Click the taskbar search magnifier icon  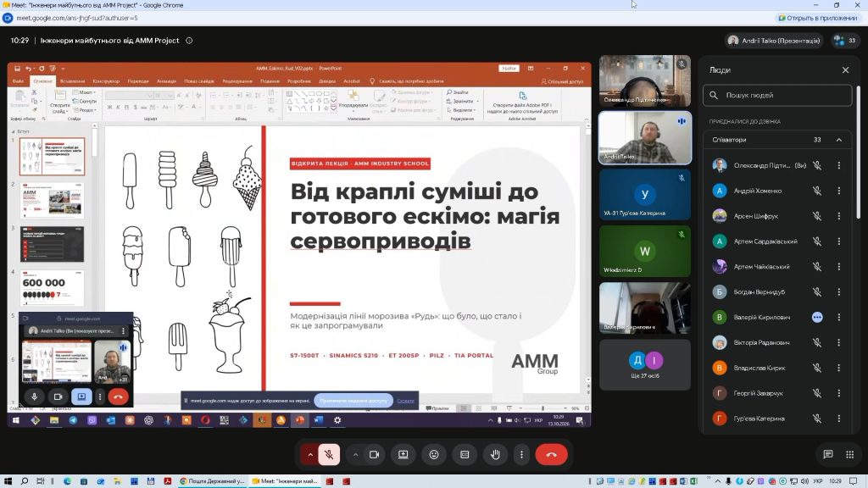pyautogui.click(x=25, y=481)
